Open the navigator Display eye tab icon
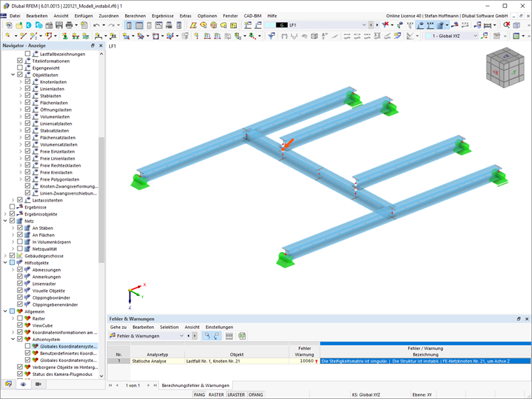This screenshot has height=399, width=532. [x=23, y=384]
